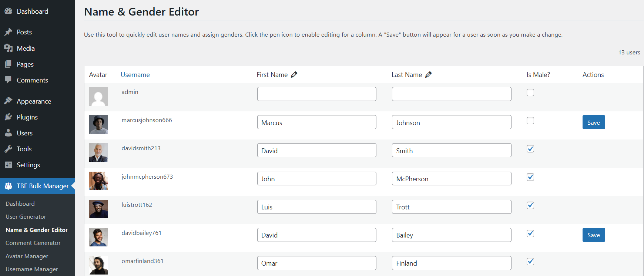Open the Plugins menu icon
Image resolution: width=644 pixels, height=276 pixels.
(9, 117)
